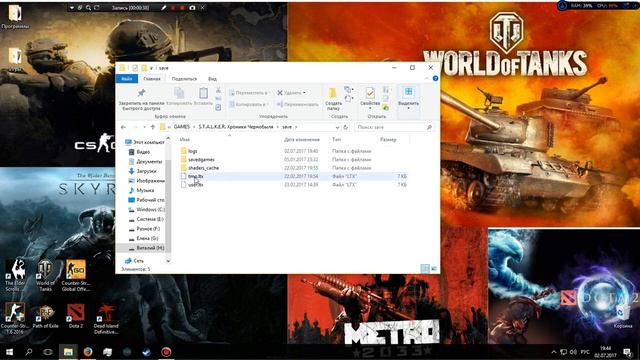Open the Path of Exile desktop shortcut

click(45, 316)
